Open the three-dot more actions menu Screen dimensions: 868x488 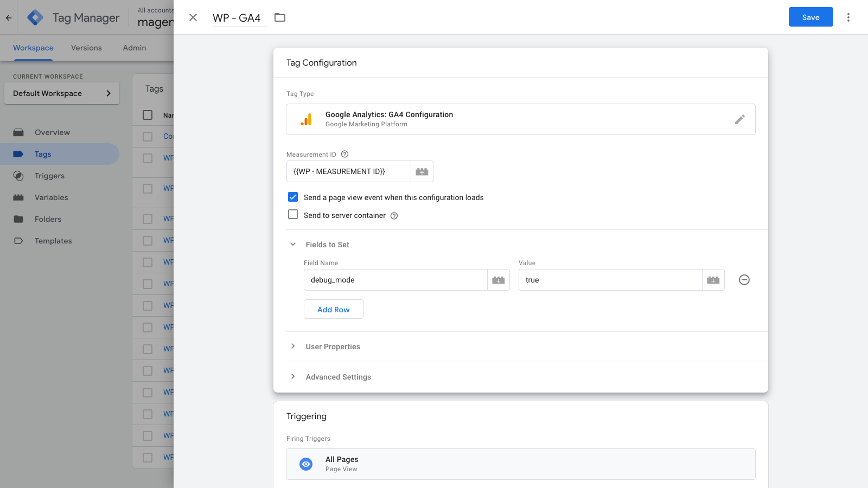pos(848,17)
